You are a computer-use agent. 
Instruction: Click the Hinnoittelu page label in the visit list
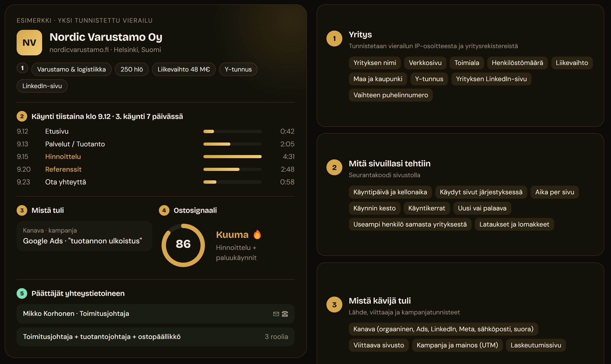click(63, 157)
